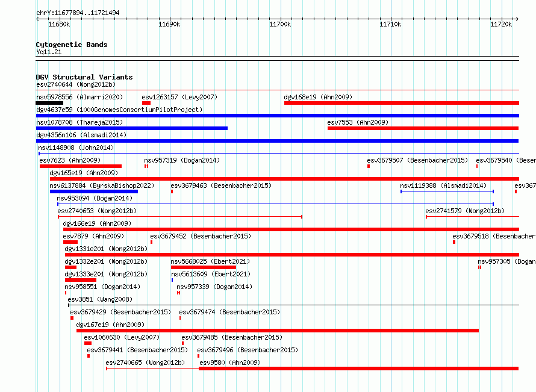Select the red dgv167e19 variant bar
Viewport: 536px width, 392px height.
(278, 331)
